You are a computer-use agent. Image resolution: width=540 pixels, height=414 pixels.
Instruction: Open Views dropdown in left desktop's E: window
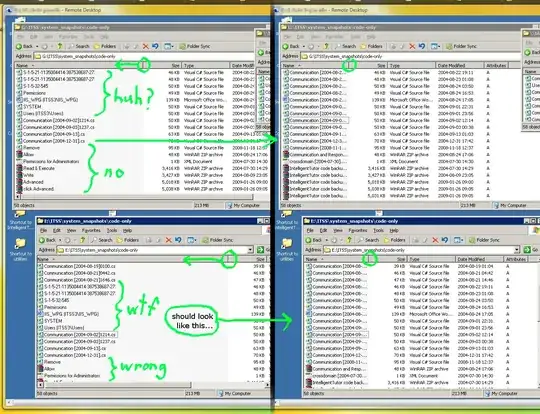coord(192,240)
